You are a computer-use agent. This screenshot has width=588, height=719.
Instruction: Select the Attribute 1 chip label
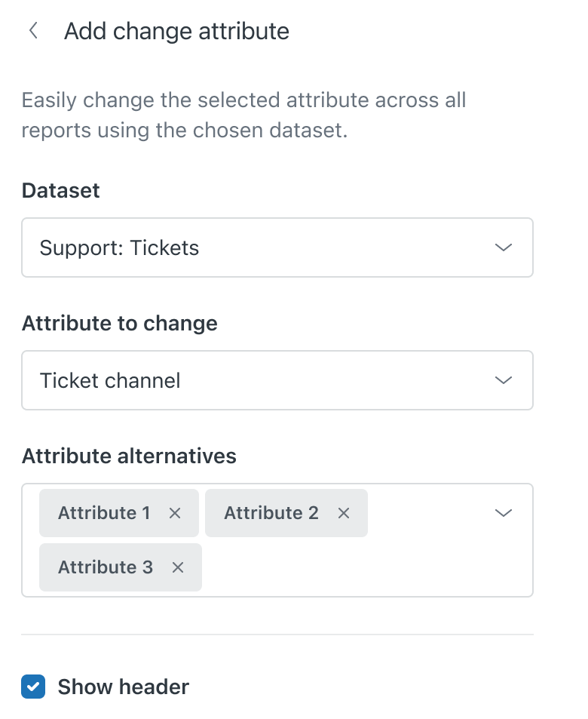pos(104,513)
